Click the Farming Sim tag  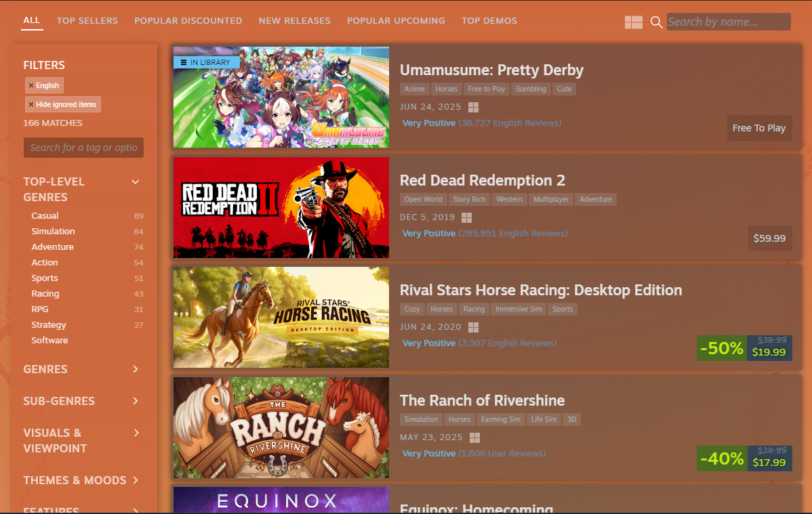(501, 419)
